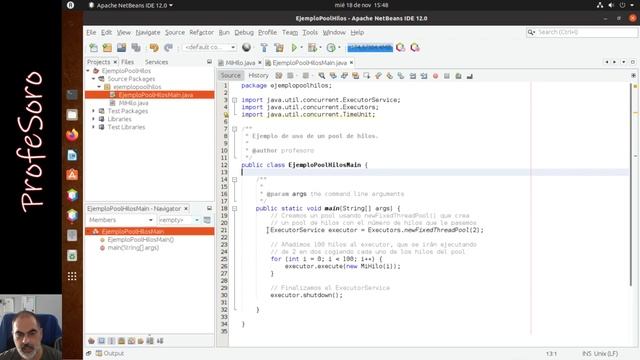Click the Profile Project toolbar icon
The height and width of the screenshot is (360, 640).
click(x=331, y=47)
